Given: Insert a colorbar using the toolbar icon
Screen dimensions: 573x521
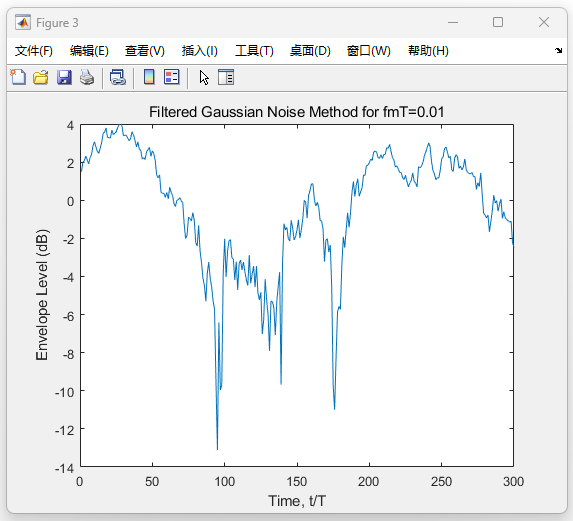Looking at the screenshot, I should pyautogui.click(x=149, y=77).
